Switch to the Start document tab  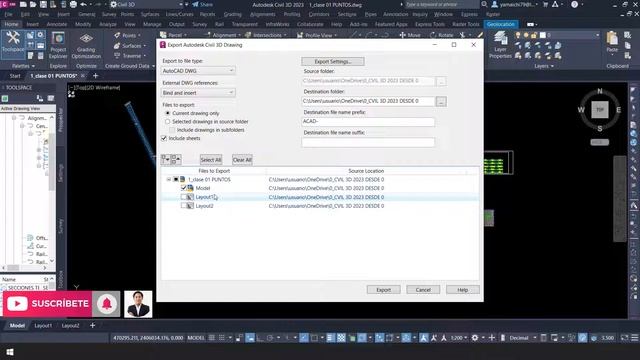15,76
